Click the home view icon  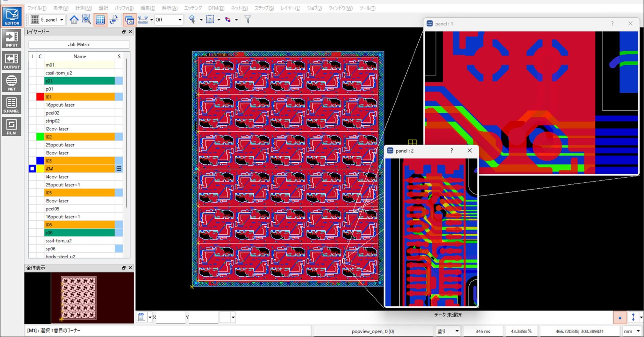click(x=74, y=20)
